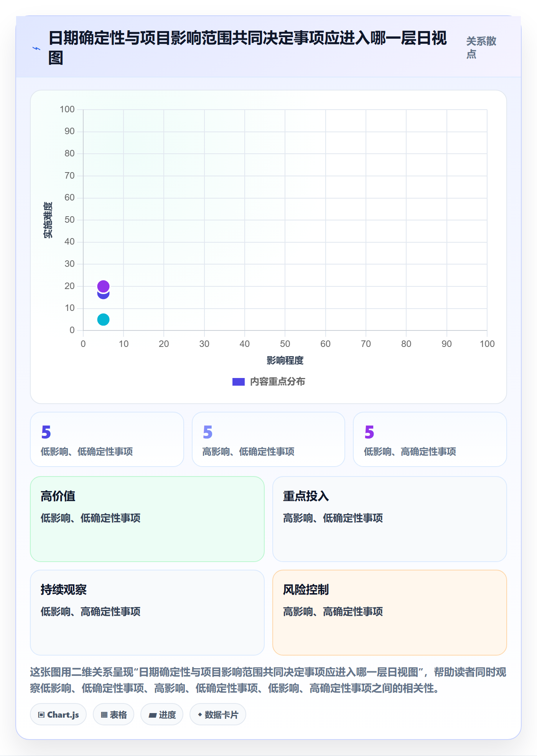
Task: Click the grid icon in 表格 chip
Action: [104, 715]
